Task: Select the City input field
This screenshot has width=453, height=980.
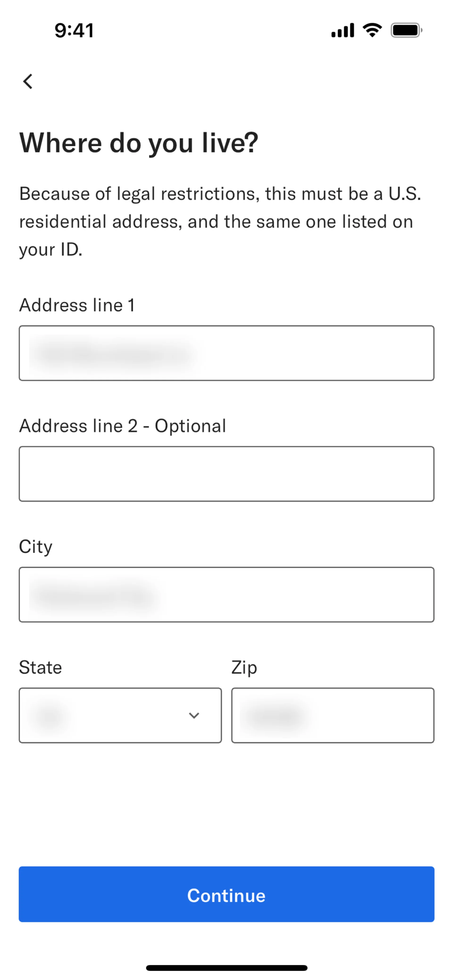Action: [x=226, y=595]
